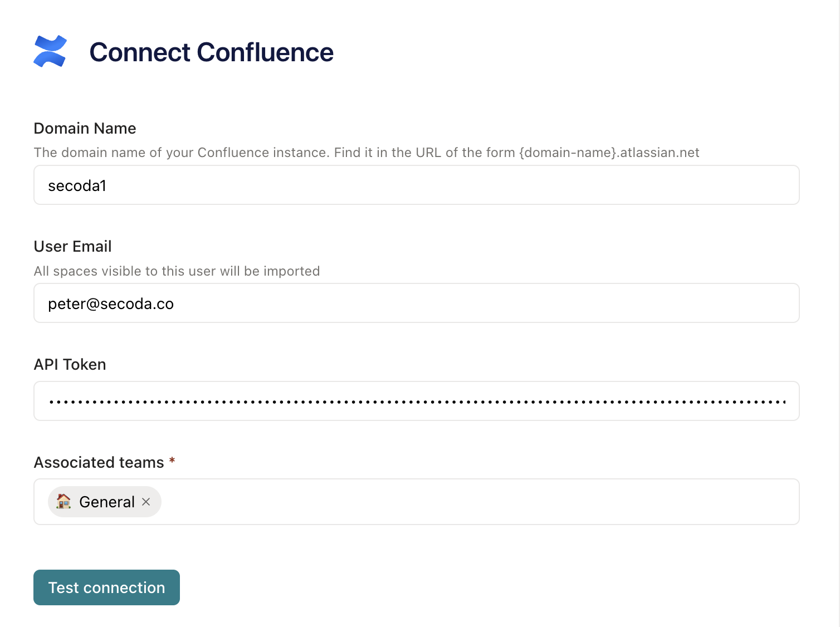Click the word Confluence in the title

[x=265, y=52]
